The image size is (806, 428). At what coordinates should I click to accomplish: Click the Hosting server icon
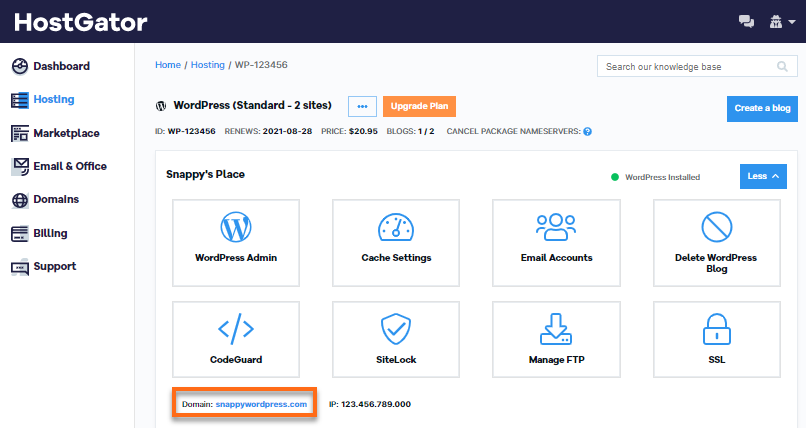pos(20,100)
